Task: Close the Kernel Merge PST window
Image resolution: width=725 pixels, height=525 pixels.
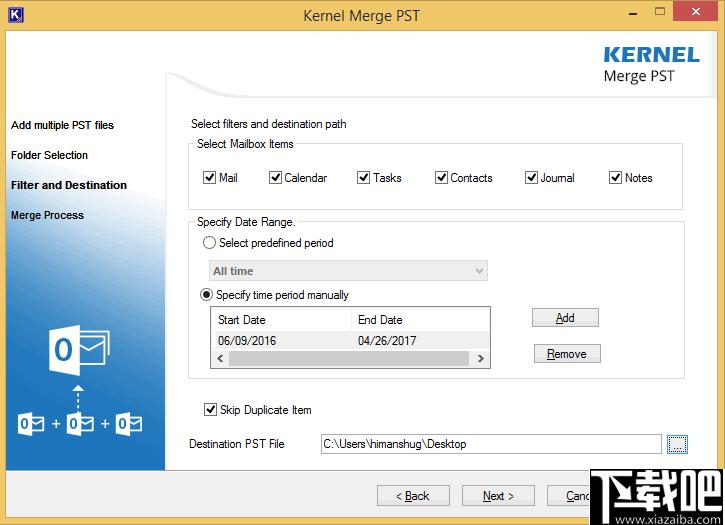Action: tap(695, 12)
